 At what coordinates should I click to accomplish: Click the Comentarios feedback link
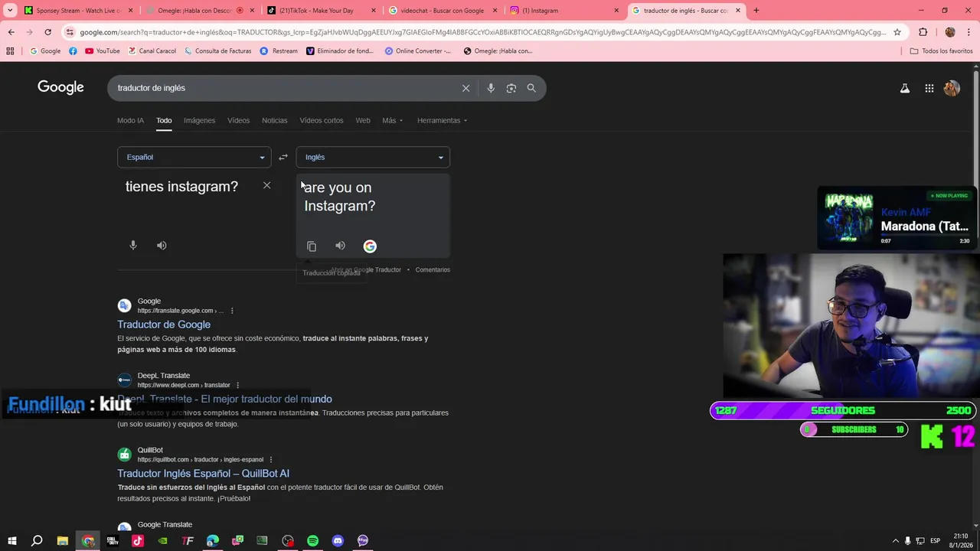tap(433, 269)
